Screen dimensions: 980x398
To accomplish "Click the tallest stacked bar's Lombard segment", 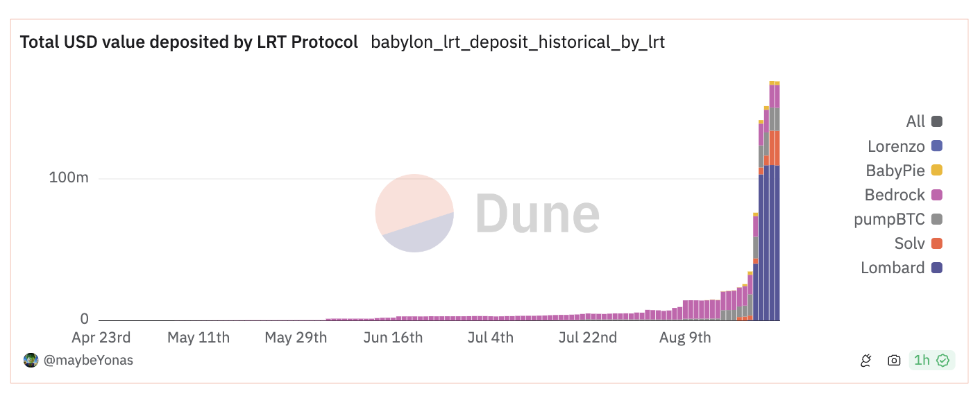I will tap(772, 243).
